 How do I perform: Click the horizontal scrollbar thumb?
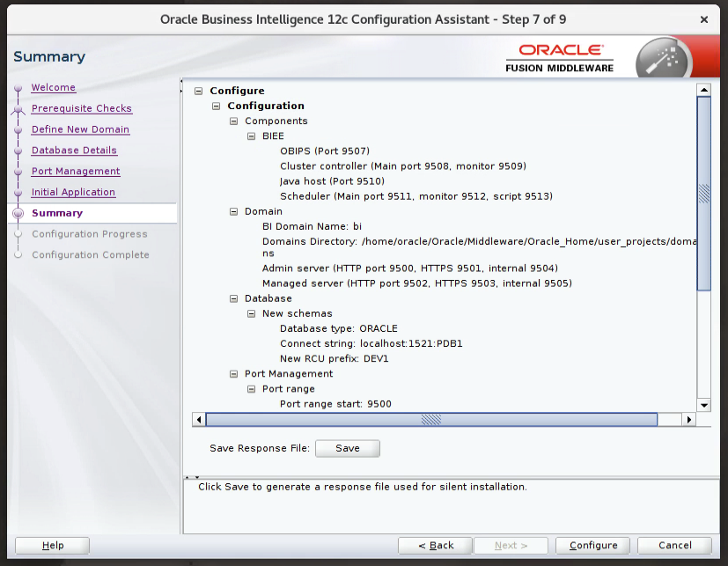tap(431, 420)
